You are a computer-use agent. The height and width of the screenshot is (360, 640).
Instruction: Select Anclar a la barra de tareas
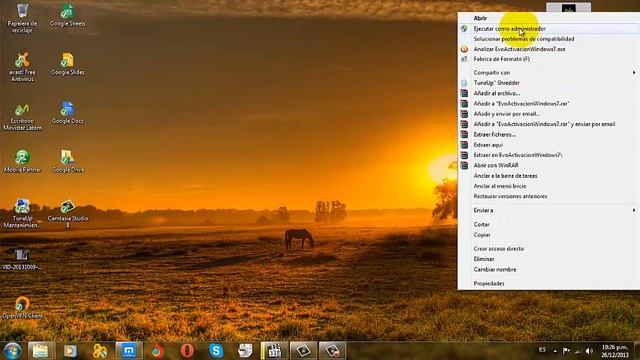(548, 176)
